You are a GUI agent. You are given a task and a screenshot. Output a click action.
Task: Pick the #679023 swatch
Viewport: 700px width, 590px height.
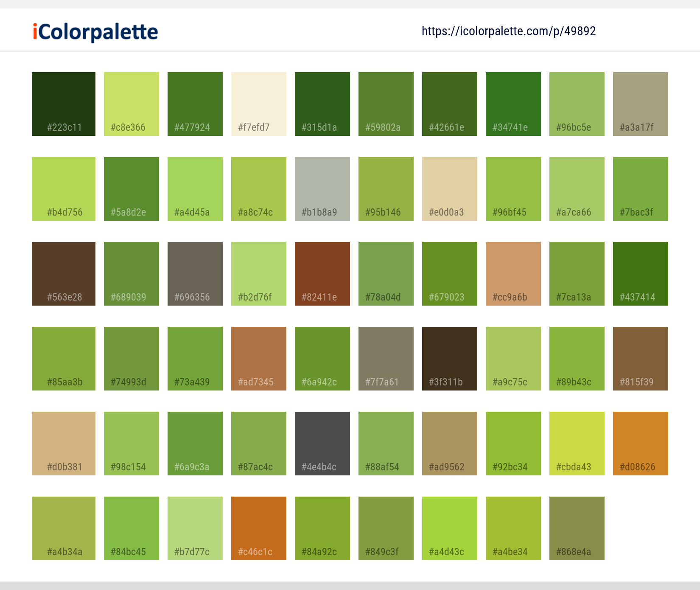tap(450, 274)
